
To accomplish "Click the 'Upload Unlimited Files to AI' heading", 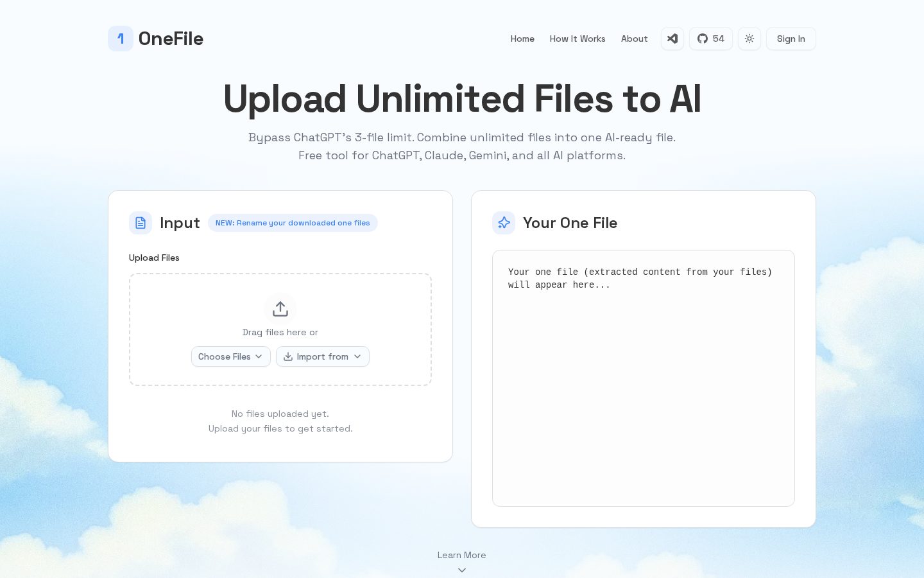I will 462,99.
